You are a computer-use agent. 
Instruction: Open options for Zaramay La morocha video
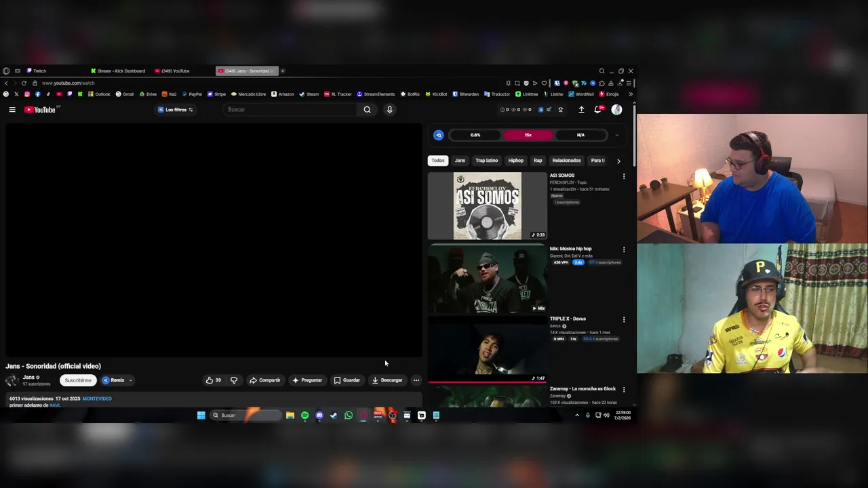tap(624, 389)
